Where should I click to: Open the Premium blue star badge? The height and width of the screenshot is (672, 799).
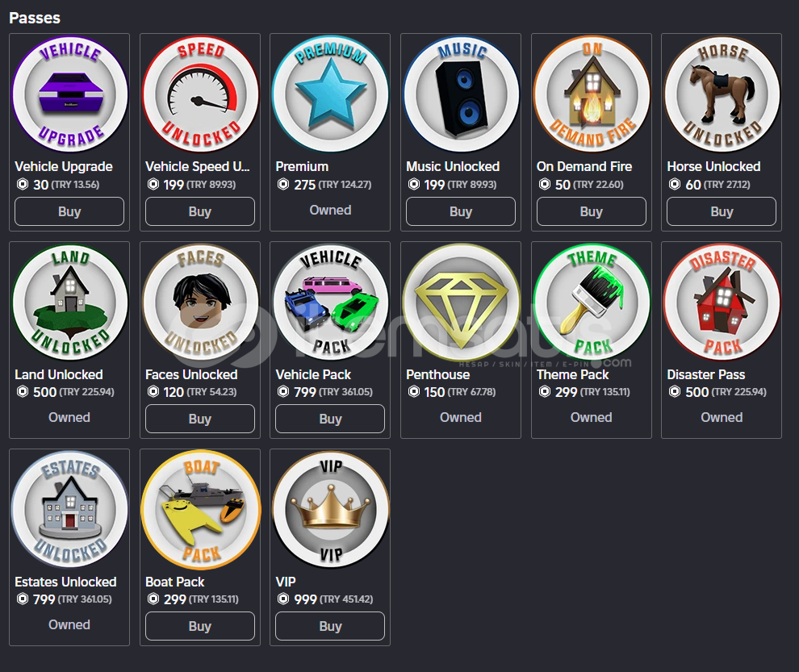330,94
